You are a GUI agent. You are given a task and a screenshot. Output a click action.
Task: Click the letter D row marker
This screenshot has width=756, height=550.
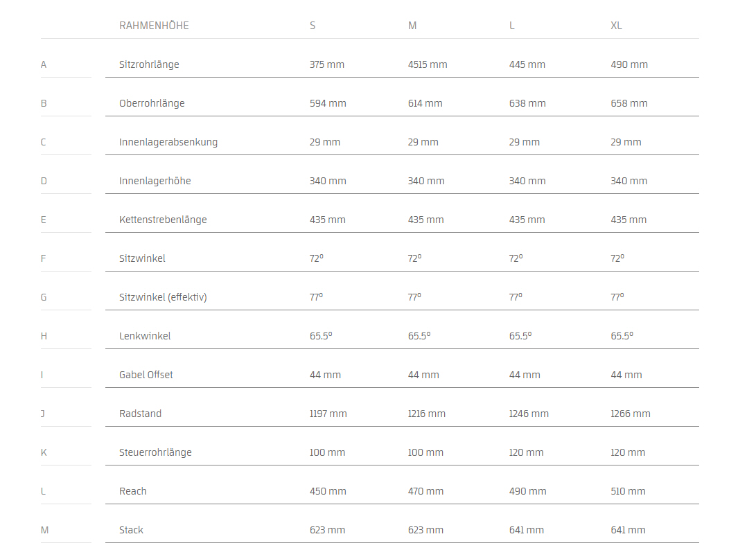(44, 181)
